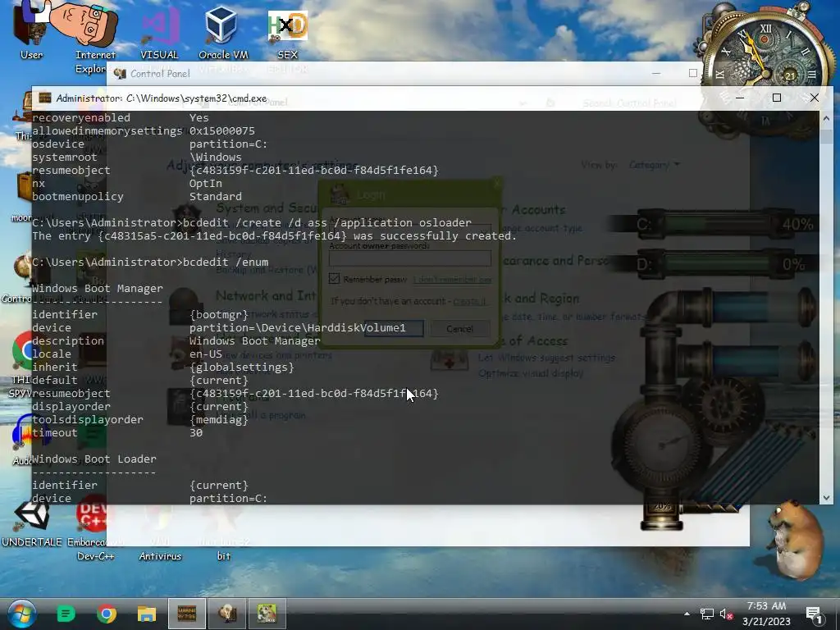Click the "Create it" account link

pos(469,301)
